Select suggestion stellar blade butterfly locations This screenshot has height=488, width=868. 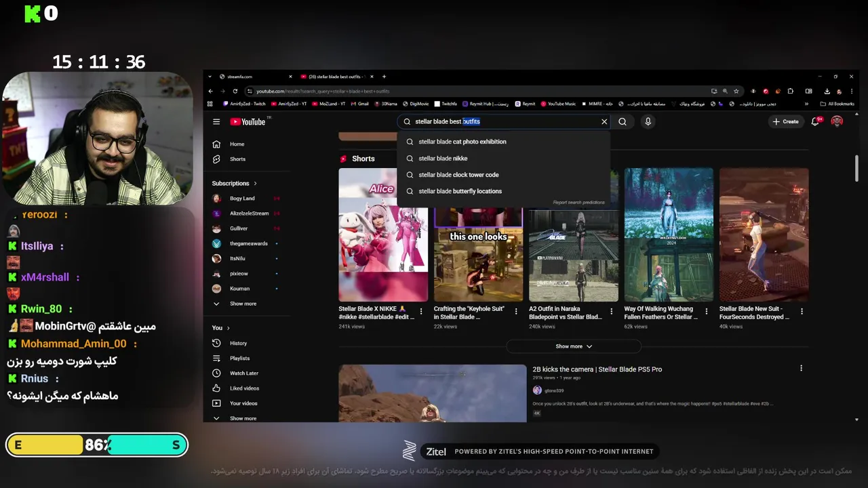coord(503,191)
